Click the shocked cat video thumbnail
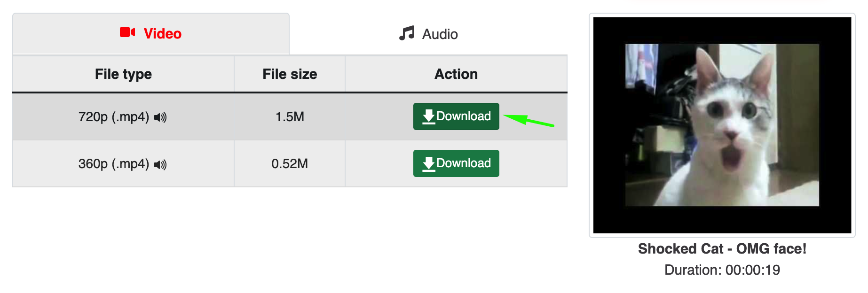Screen dimensions: 868x293 pos(722,125)
